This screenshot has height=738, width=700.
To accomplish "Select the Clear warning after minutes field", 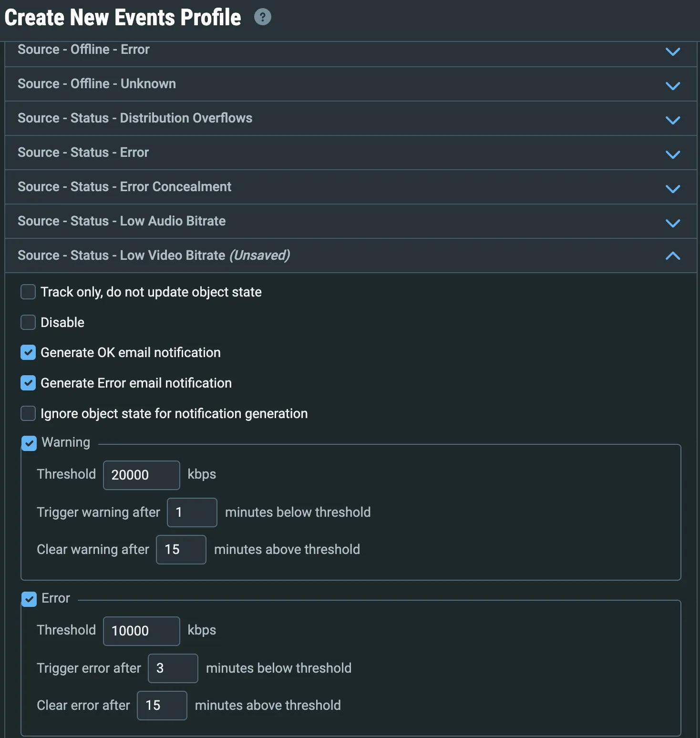I will coord(181,550).
